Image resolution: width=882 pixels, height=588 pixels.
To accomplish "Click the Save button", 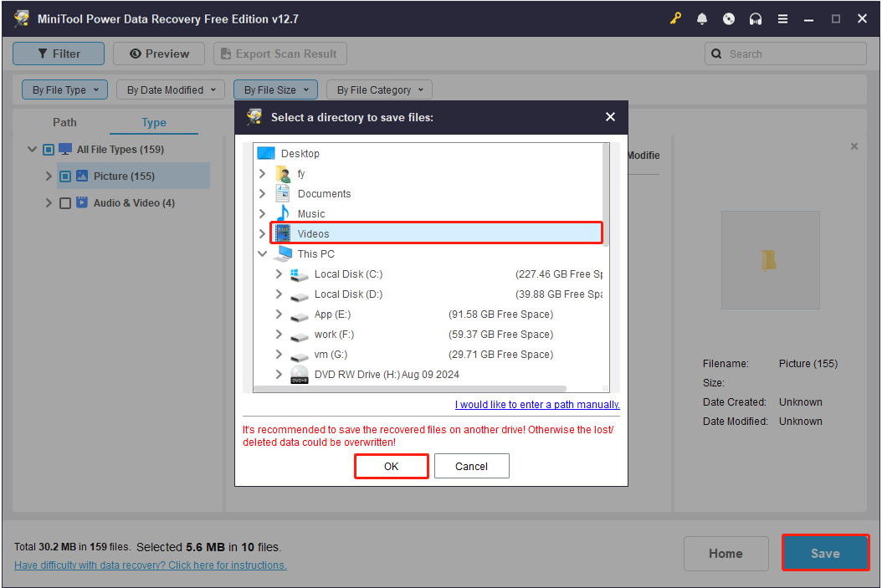I will click(x=825, y=553).
